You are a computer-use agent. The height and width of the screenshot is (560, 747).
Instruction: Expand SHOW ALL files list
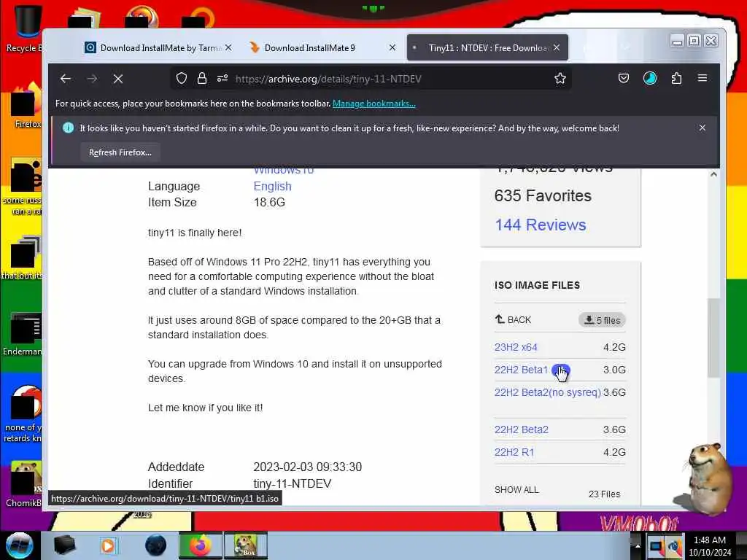pyautogui.click(x=516, y=489)
